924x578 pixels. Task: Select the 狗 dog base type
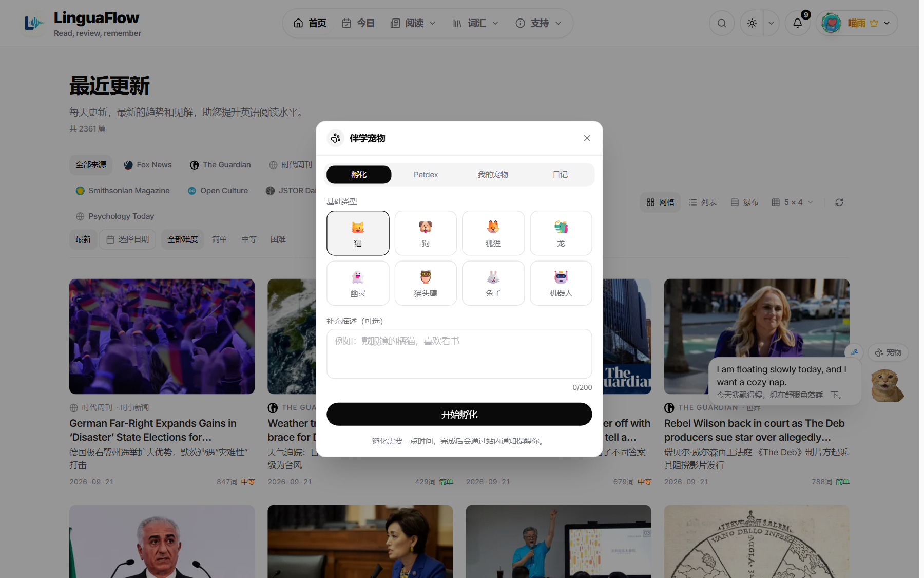(x=426, y=233)
